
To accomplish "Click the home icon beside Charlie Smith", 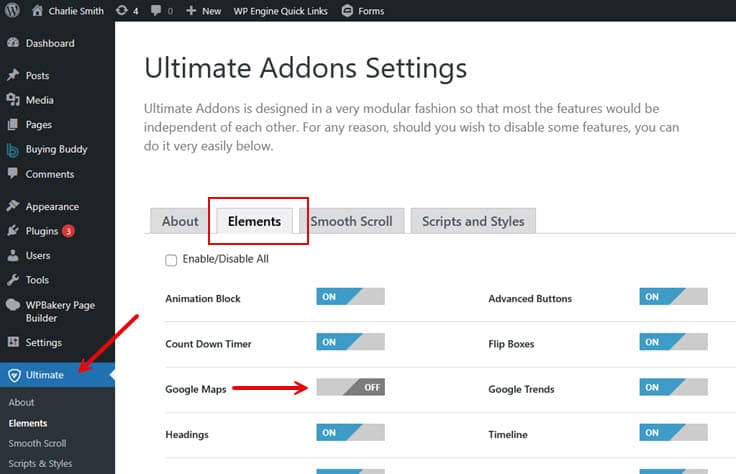I will (x=37, y=10).
